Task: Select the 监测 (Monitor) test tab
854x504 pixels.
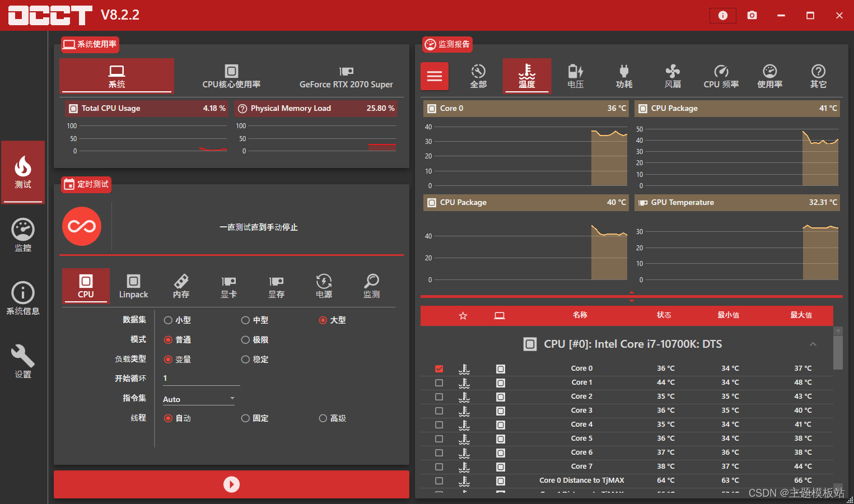Action: click(x=371, y=286)
